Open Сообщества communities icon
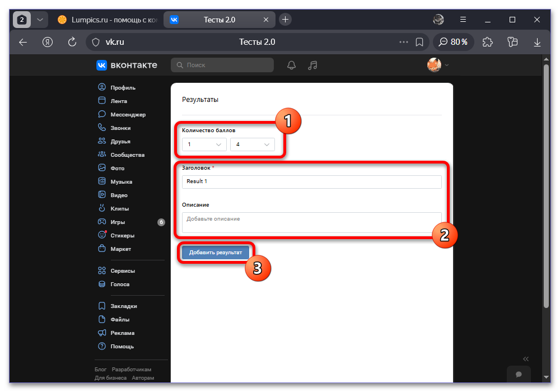Viewport: 560px width, 392px height. coord(102,155)
